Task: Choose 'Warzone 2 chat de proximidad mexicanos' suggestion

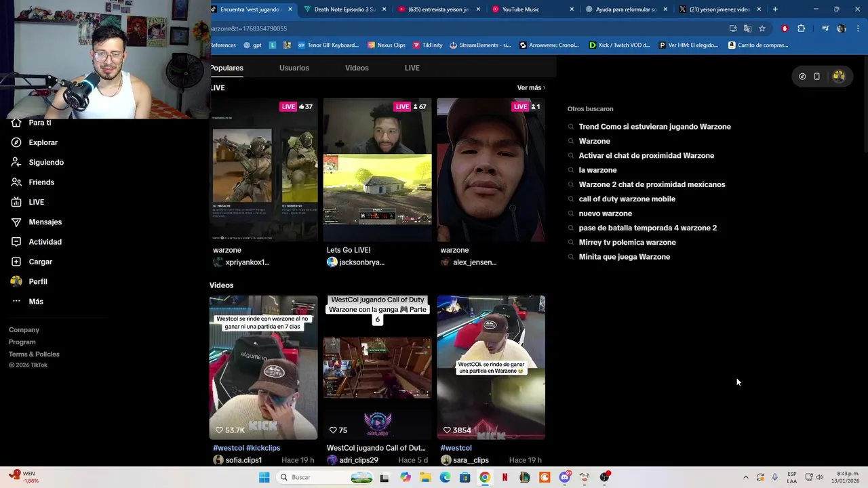Action: pyautogui.click(x=652, y=184)
